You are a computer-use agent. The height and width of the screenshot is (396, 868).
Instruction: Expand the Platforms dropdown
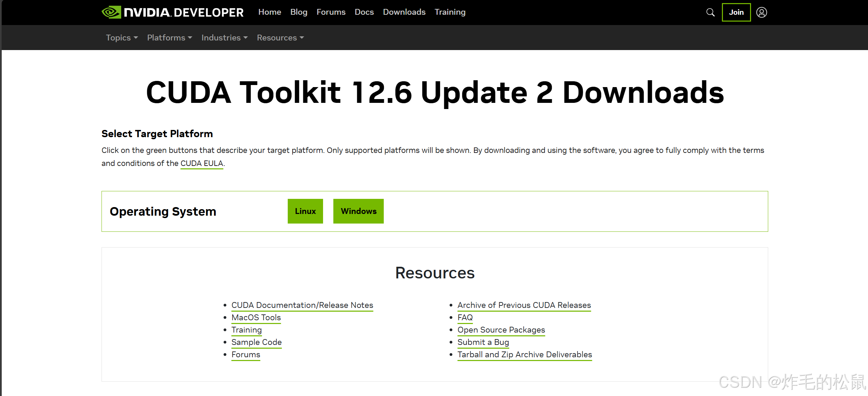click(x=169, y=38)
